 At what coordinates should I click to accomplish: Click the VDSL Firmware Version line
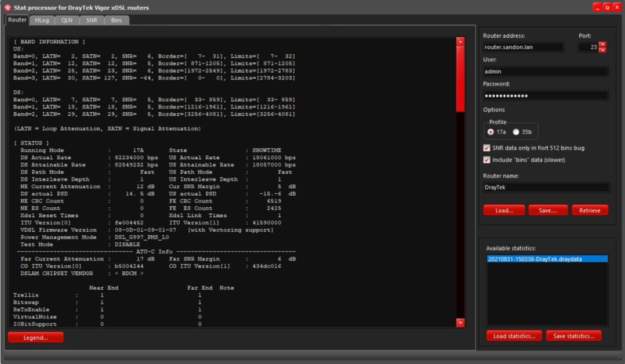[146, 230]
